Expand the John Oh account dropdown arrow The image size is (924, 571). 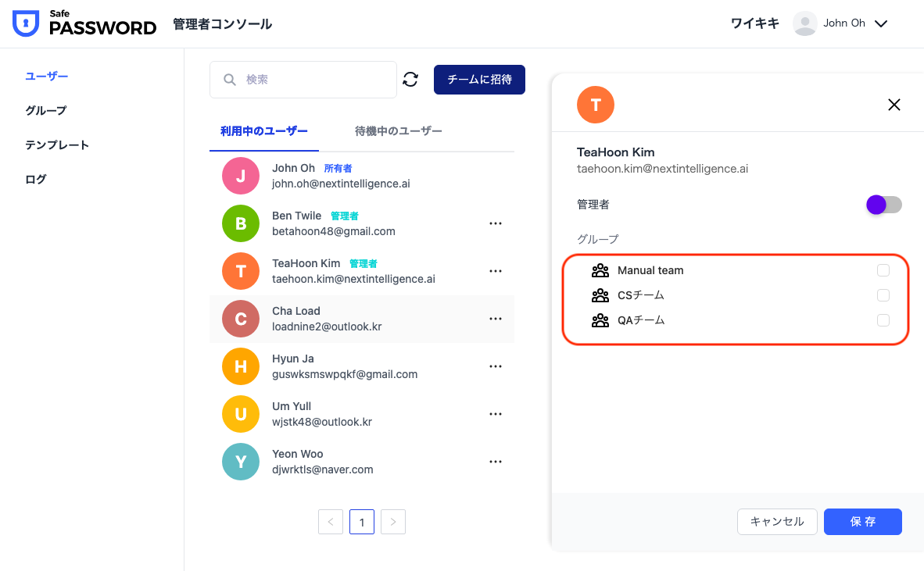[881, 23]
